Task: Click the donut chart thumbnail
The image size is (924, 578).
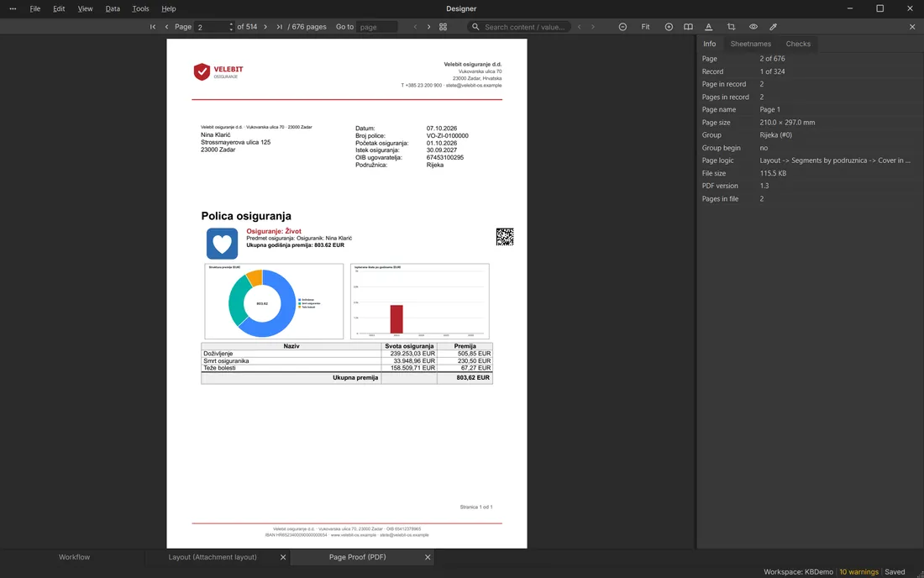Action: 274,302
